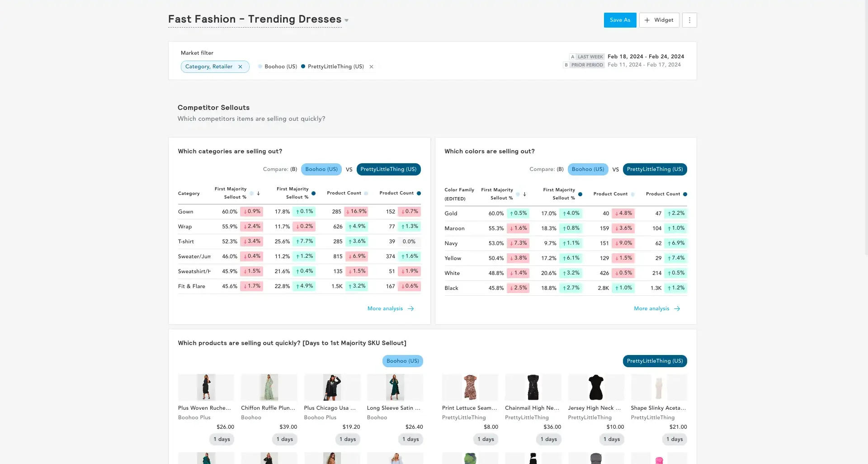This screenshot has width=868, height=464.
Task: Open Chiffon Ruffle Plunge dress thumbnail
Action: (269, 387)
